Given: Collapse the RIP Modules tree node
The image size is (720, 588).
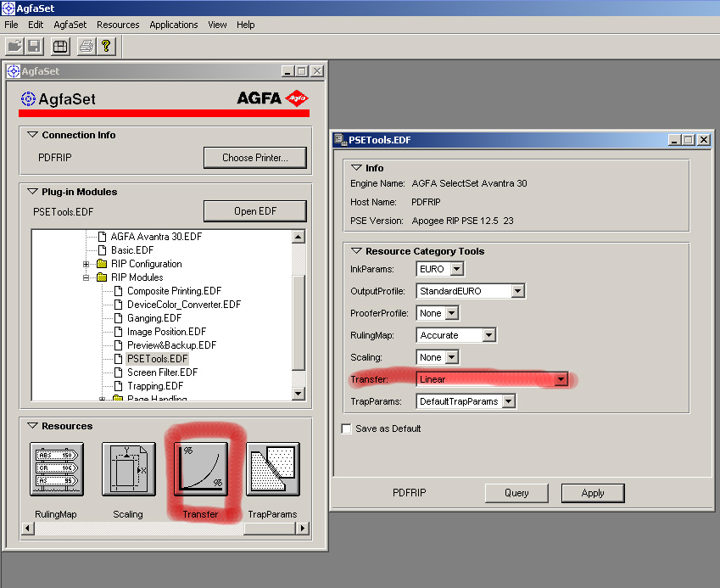Looking at the screenshot, I should tap(86, 277).
